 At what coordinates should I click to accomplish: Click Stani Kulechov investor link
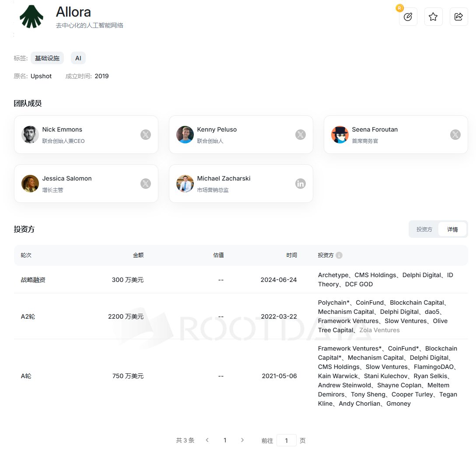coord(385,376)
